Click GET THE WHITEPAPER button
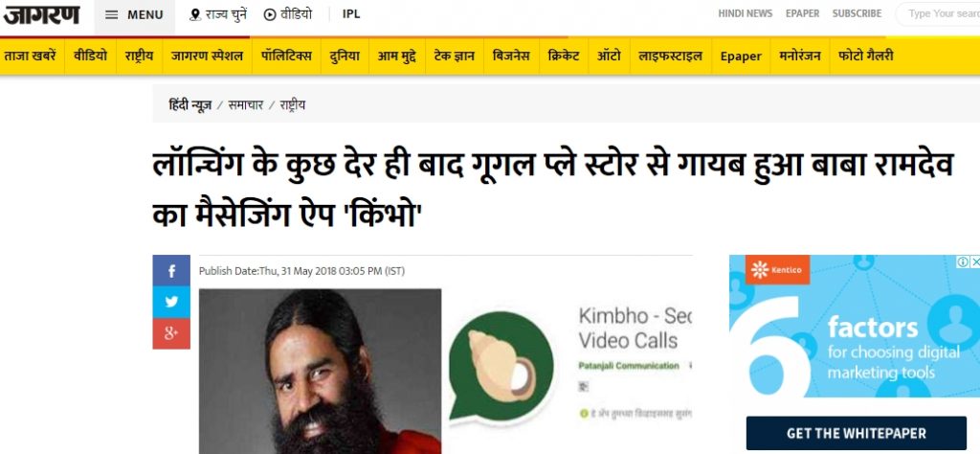This screenshot has height=454, width=980. [857, 433]
